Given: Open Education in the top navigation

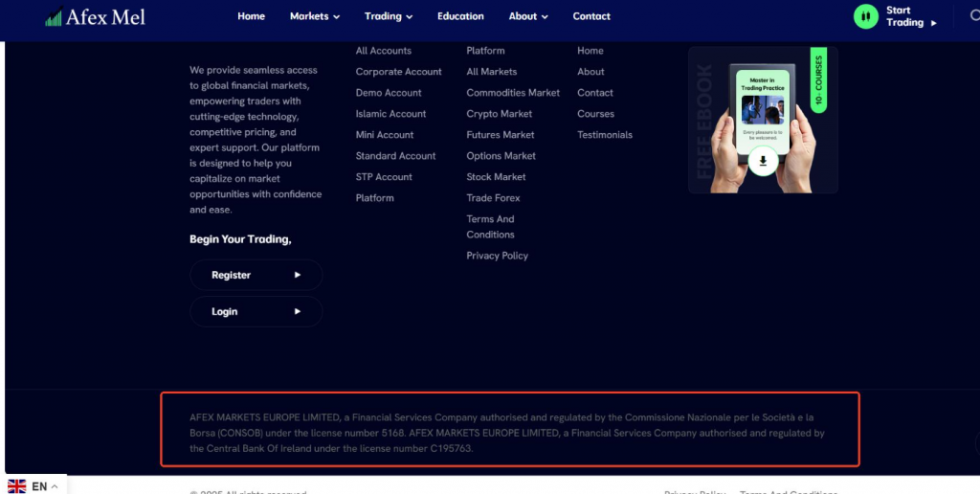Looking at the screenshot, I should (x=460, y=16).
